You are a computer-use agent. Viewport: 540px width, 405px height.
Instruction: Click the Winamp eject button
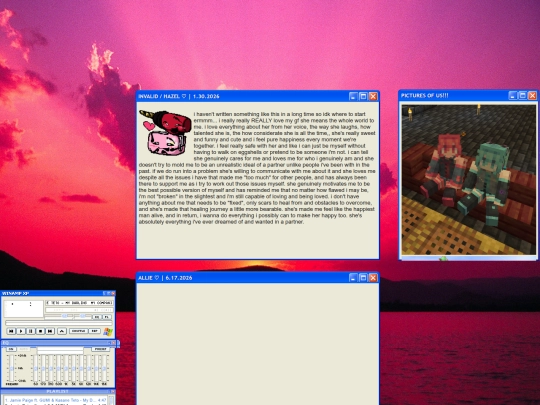click(62, 331)
